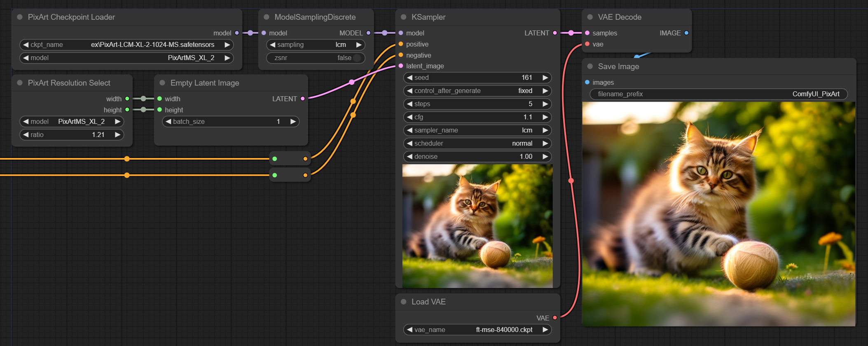Click the LATENT output port on Empty Latent Image
Screen dimensions: 868x346
[303, 99]
